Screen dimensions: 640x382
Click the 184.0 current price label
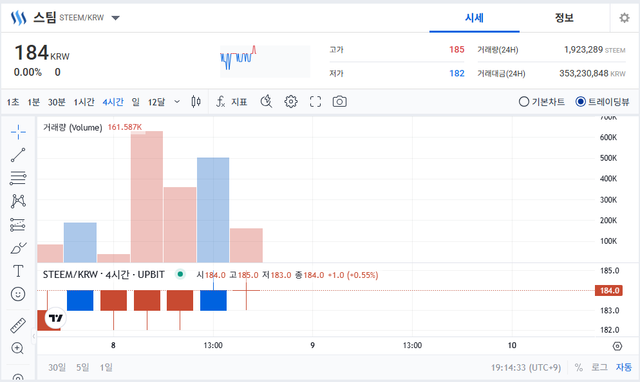point(609,291)
